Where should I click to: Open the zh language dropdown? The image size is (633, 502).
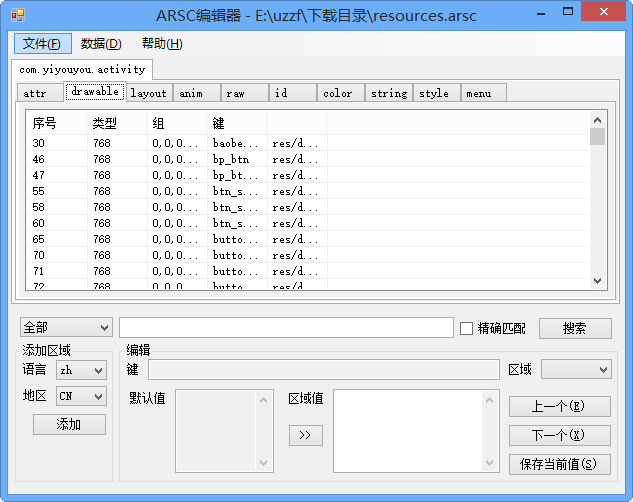point(82,370)
